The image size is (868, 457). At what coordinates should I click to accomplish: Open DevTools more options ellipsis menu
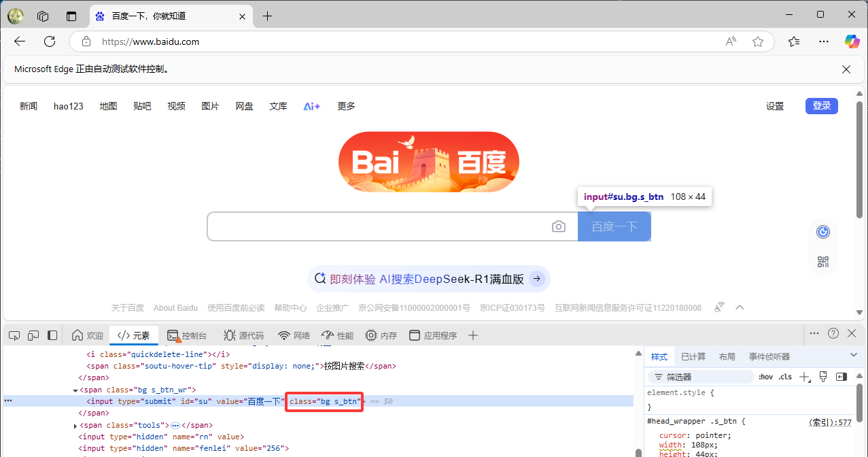(x=814, y=333)
